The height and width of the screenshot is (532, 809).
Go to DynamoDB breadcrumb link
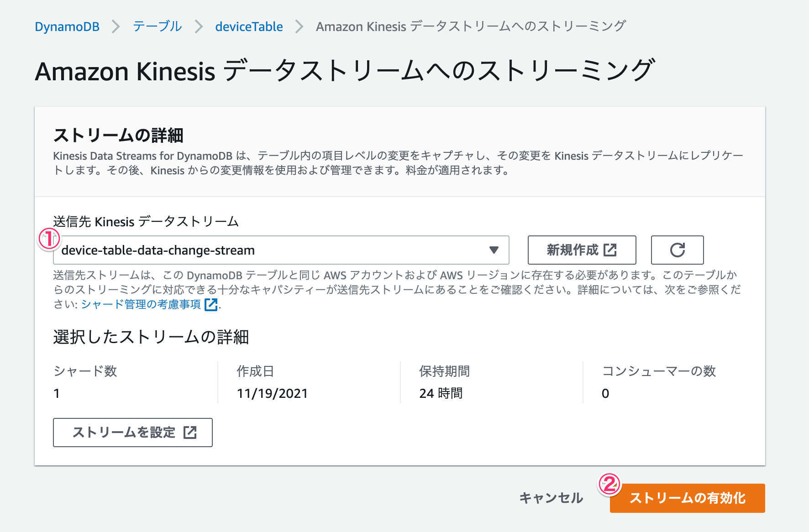[67, 26]
